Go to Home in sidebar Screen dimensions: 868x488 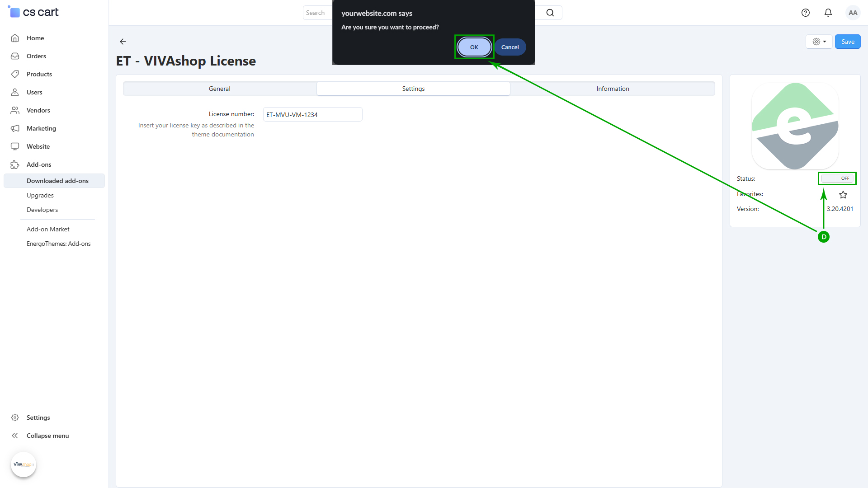(x=35, y=38)
